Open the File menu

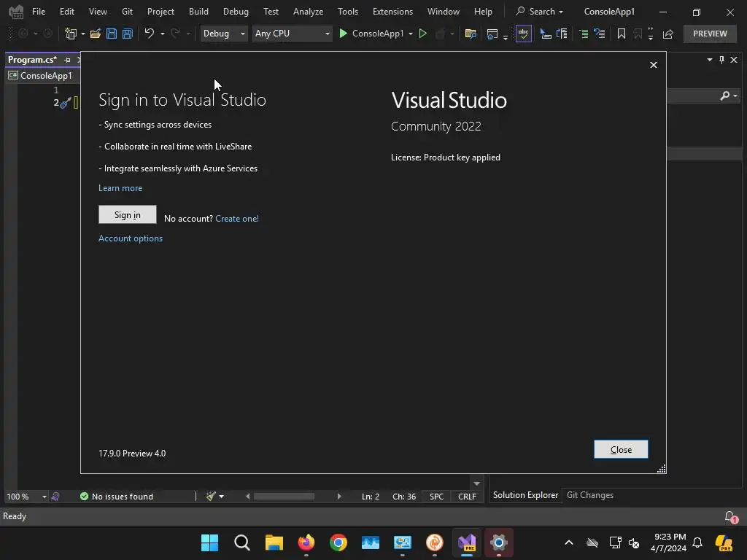(x=39, y=12)
